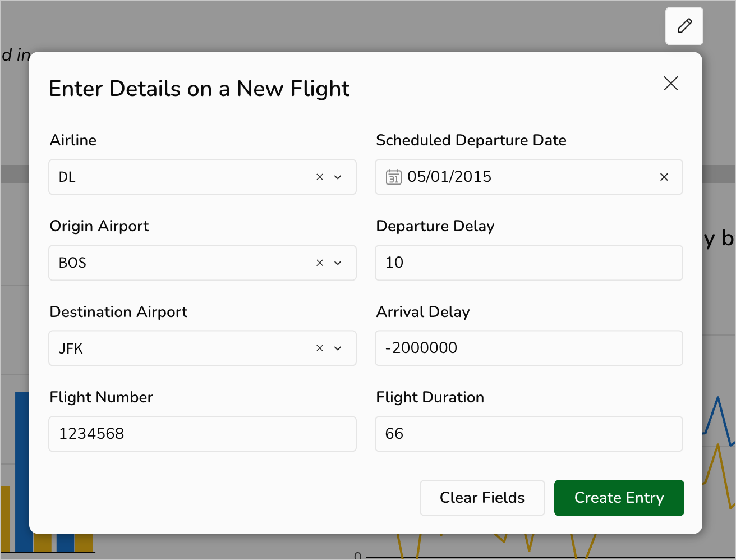
Task: Clear the Destination Airport JFK value
Action: pyautogui.click(x=320, y=348)
